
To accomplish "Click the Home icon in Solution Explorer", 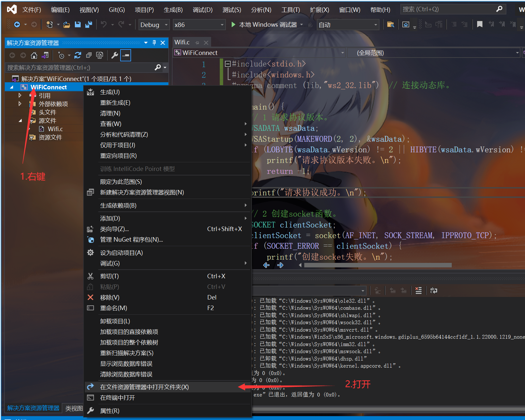I will click(x=34, y=55).
